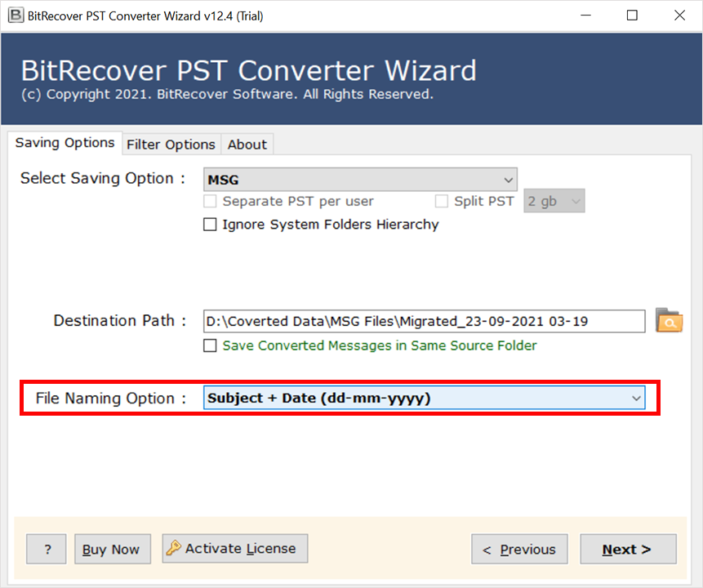
Task: Maximize the PST Converter Wizard window
Action: pyautogui.click(x=632, y=16)
